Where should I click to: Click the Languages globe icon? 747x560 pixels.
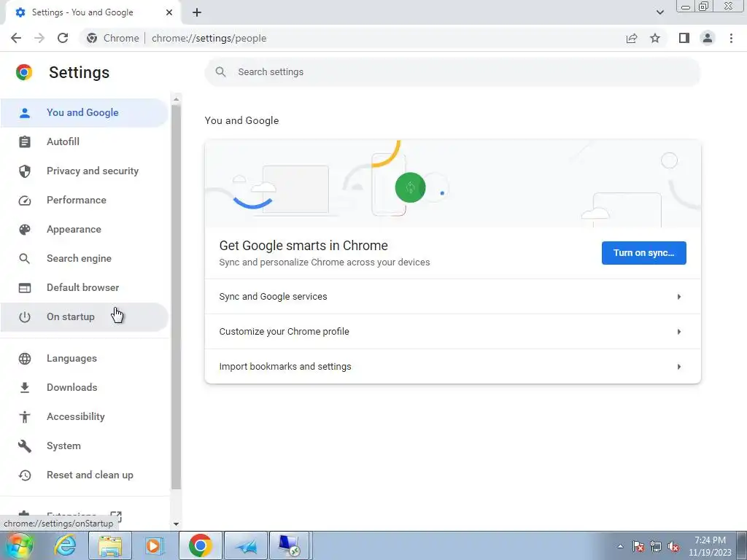click(24, 359)
